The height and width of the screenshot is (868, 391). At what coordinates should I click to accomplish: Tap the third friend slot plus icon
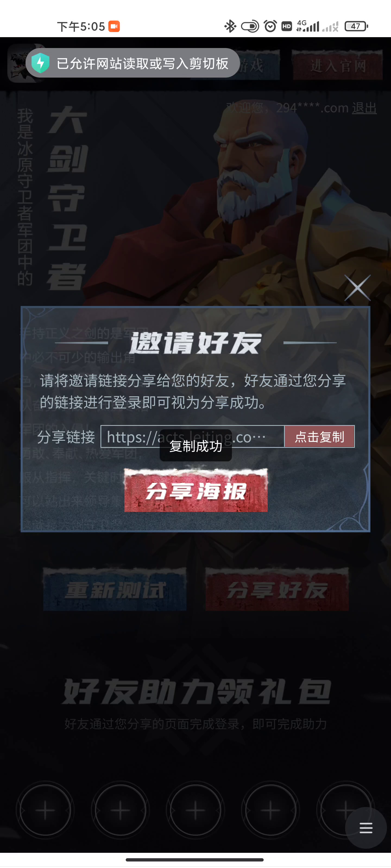[x=195, y=810]
